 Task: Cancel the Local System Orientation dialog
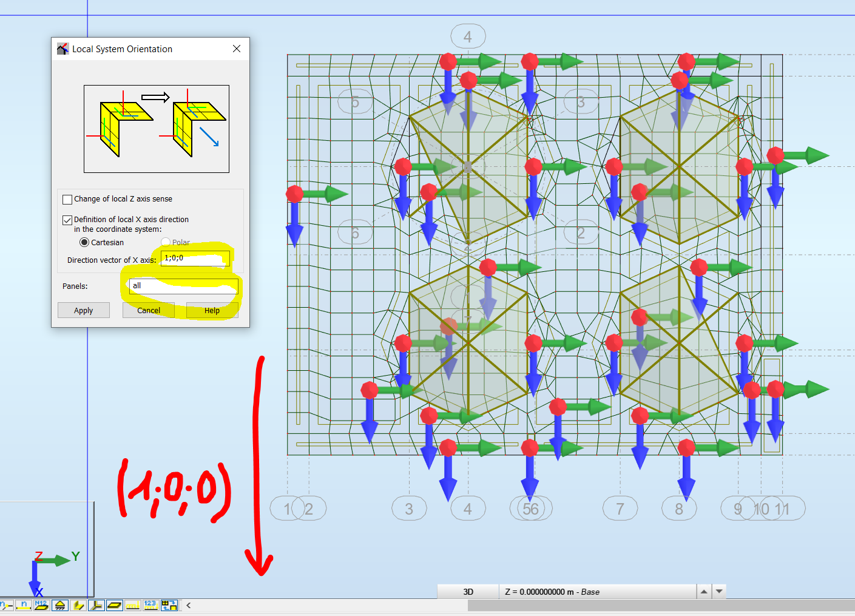[x=148, y=310]
